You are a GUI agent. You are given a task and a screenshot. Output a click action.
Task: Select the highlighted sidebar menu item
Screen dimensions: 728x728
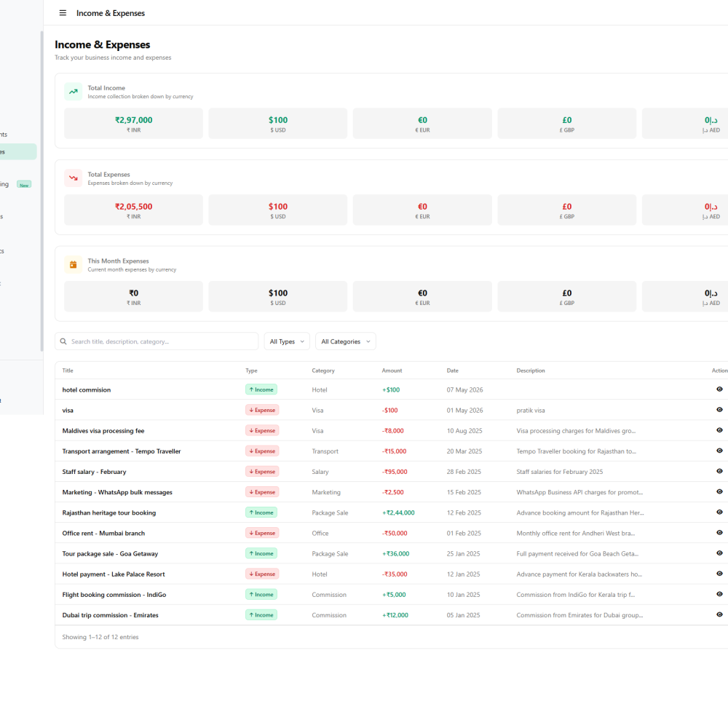coord(17,152)
